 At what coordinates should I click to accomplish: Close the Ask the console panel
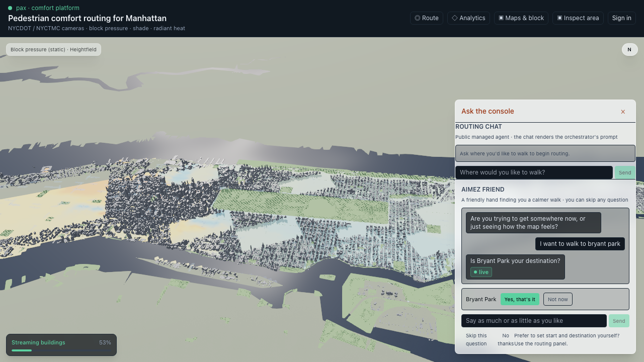[623, 112]
